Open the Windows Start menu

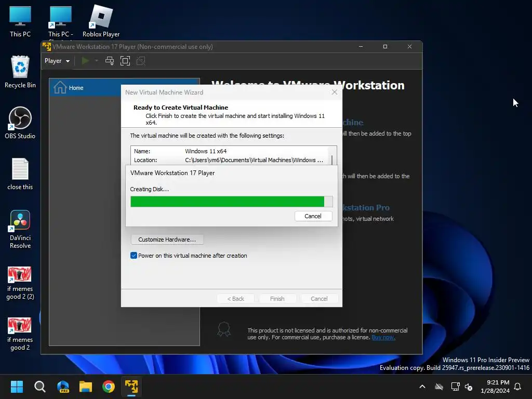tap(17, 387)
